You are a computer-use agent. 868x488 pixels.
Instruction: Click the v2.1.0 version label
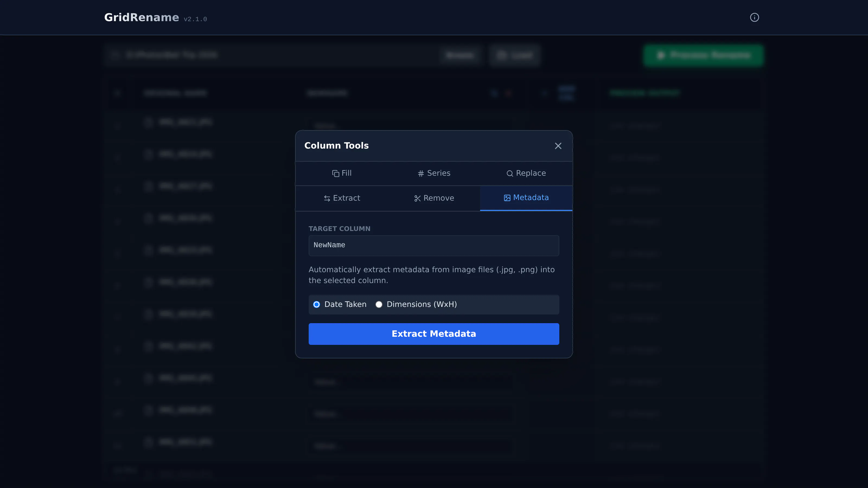195,19
